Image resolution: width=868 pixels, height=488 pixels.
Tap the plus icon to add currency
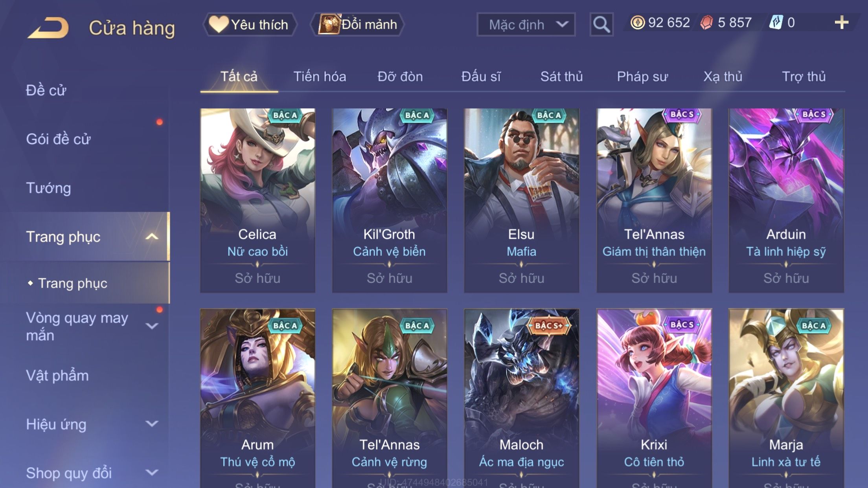[841, 22]
